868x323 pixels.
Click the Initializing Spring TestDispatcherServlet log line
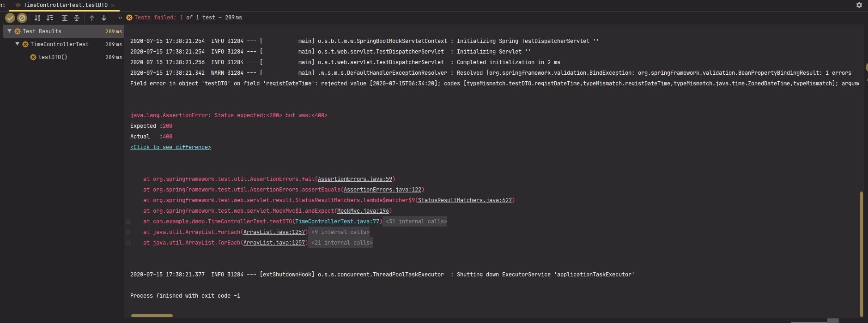364,41
